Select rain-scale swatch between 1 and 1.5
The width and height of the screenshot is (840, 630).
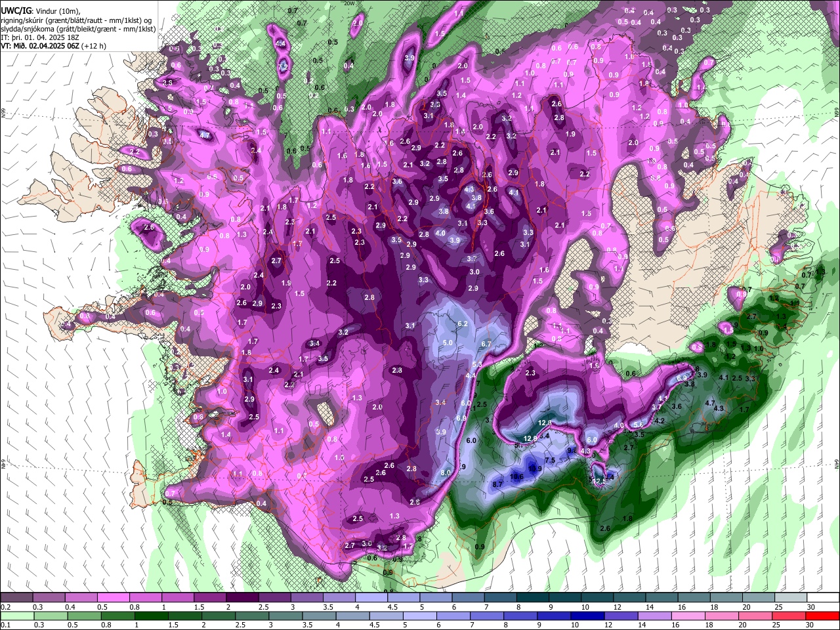(151, 616)
